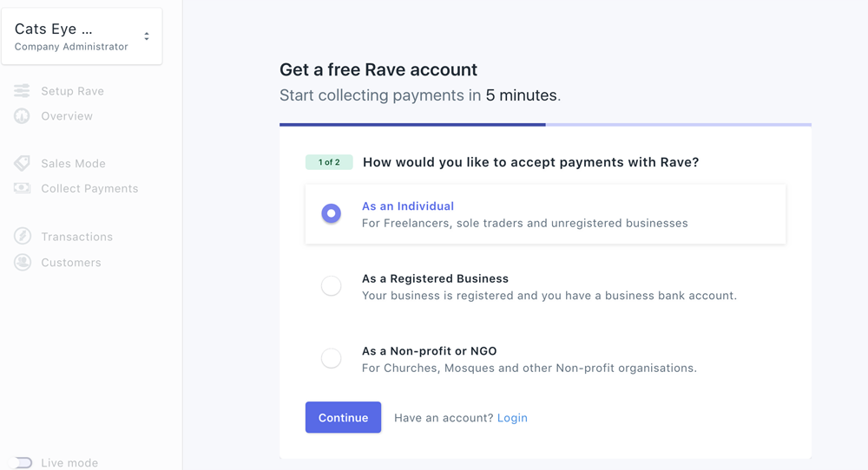
Task: Go to Overview in sidebar
Action: point(67,116)
